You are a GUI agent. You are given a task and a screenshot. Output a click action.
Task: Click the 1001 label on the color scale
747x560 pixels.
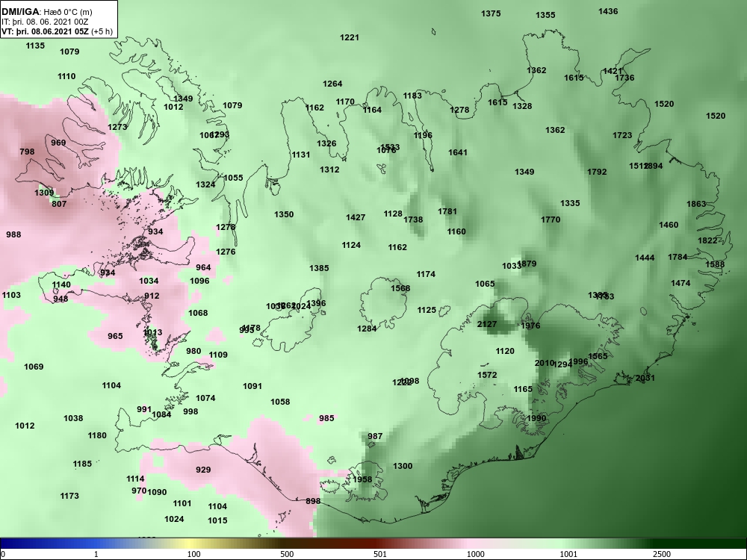(x=568, y=554)
